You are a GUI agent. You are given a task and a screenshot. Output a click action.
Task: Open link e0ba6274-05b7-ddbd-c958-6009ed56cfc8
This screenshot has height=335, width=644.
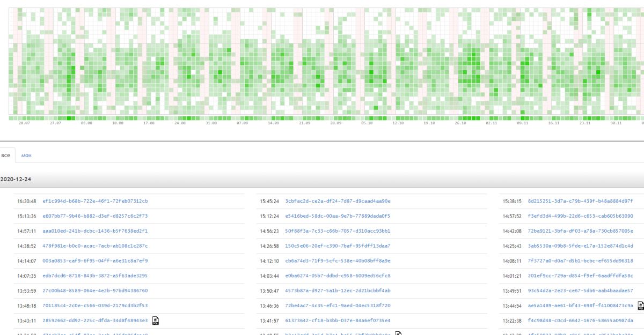(338, 276)
